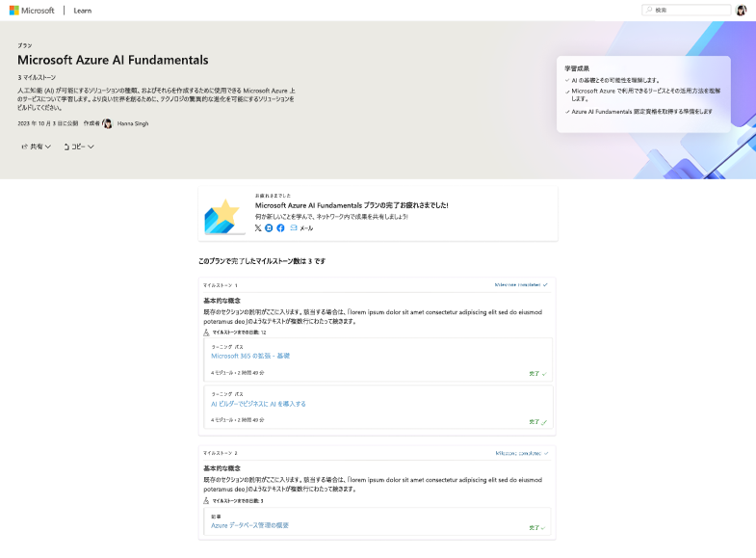
Task: Click the Microsoft Azure AI Fundamentals page title
Action: (113, 60)
